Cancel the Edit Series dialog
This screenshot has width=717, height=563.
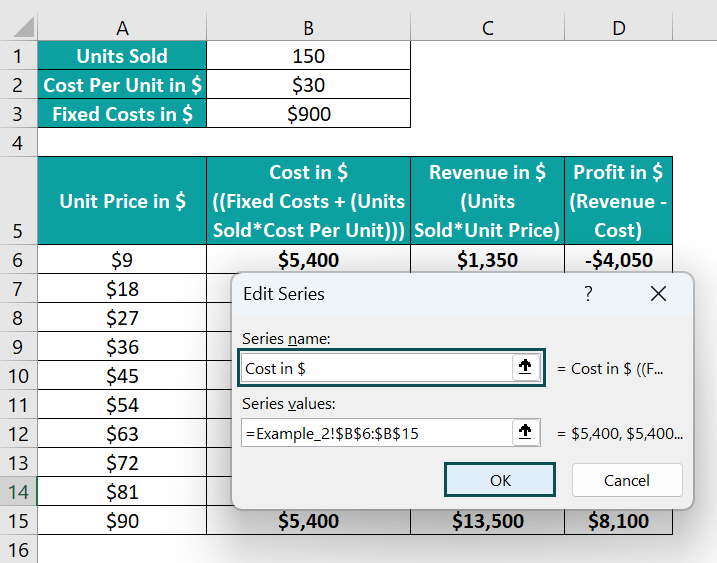coord(627,480)
